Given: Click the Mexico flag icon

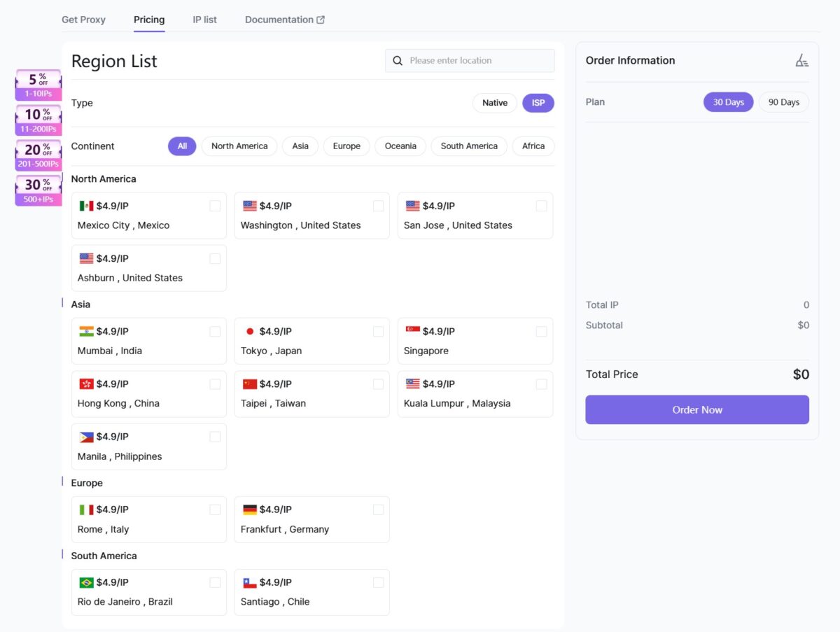Looking at the screenshot, I should tap(86, 206).
